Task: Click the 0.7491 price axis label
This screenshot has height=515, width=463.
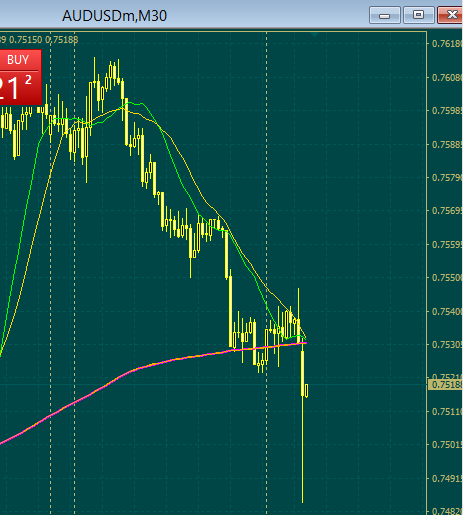Action: (x=447, y=479)
